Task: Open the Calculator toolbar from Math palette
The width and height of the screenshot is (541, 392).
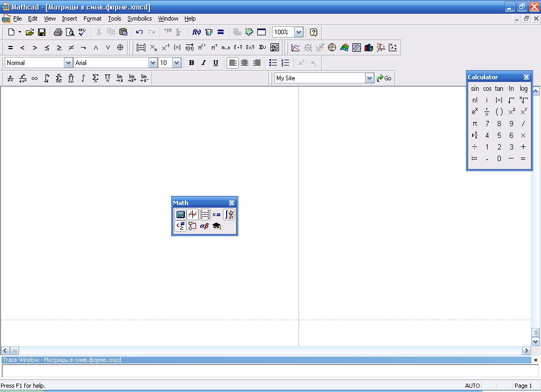Action: click(181, 214)
